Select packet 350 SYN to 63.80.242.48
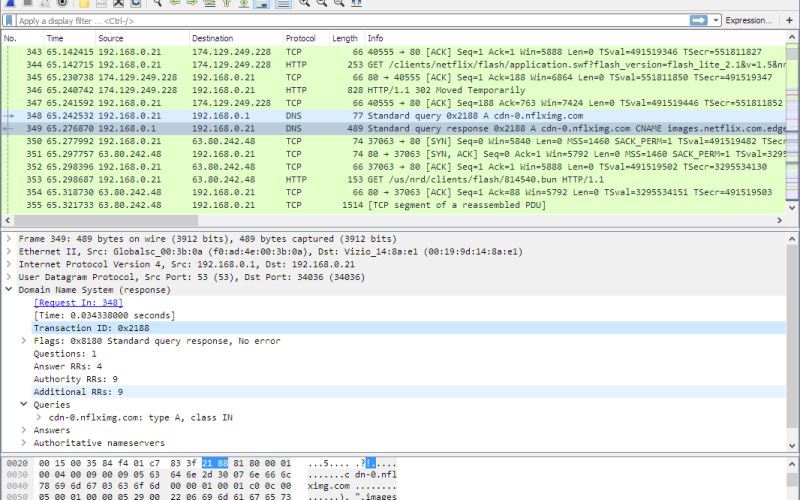Image resolution: width=800 pixels, height=500 pixels. (x=393, y=141)
